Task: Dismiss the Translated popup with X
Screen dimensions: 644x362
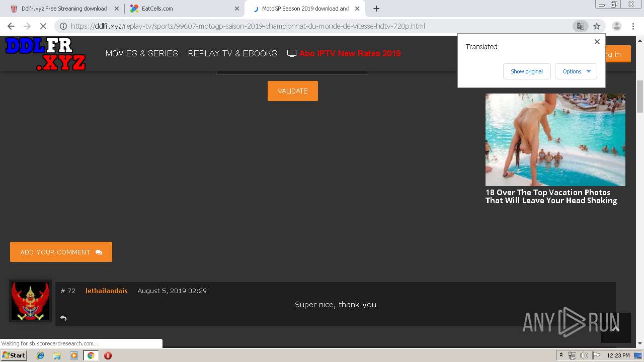Action: (597, 42)
